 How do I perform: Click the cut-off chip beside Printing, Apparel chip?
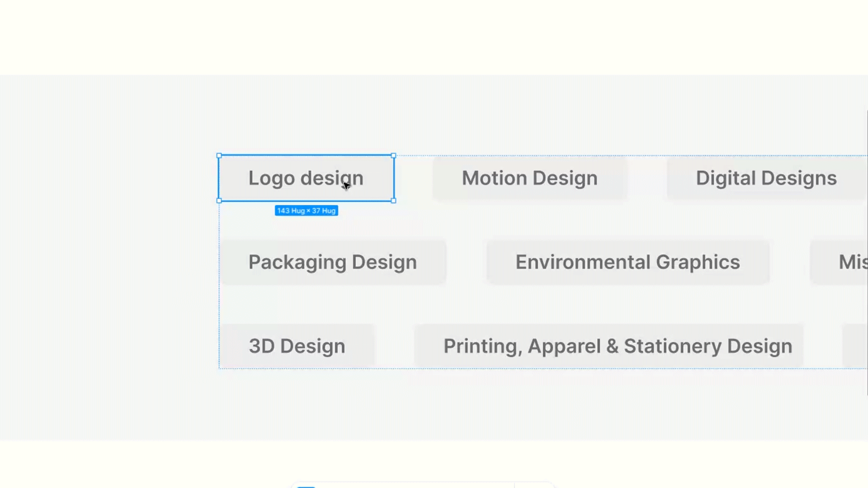856,346
